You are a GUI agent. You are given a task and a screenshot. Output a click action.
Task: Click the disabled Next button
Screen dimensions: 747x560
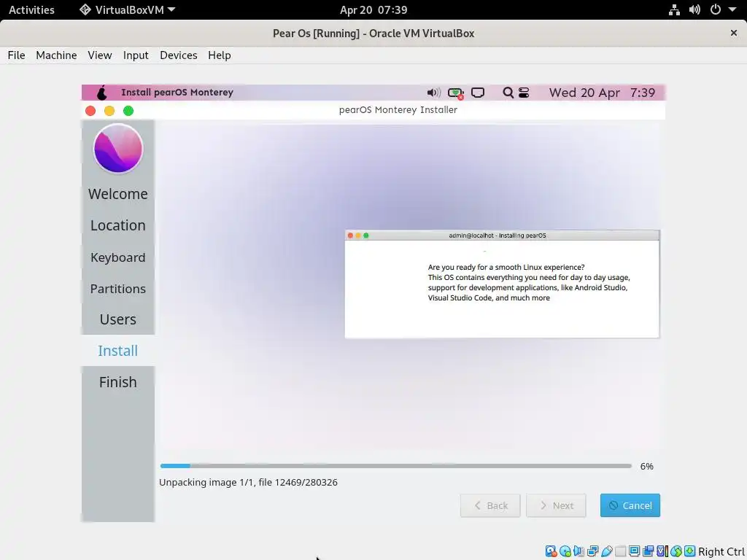[x=556, y=505]
